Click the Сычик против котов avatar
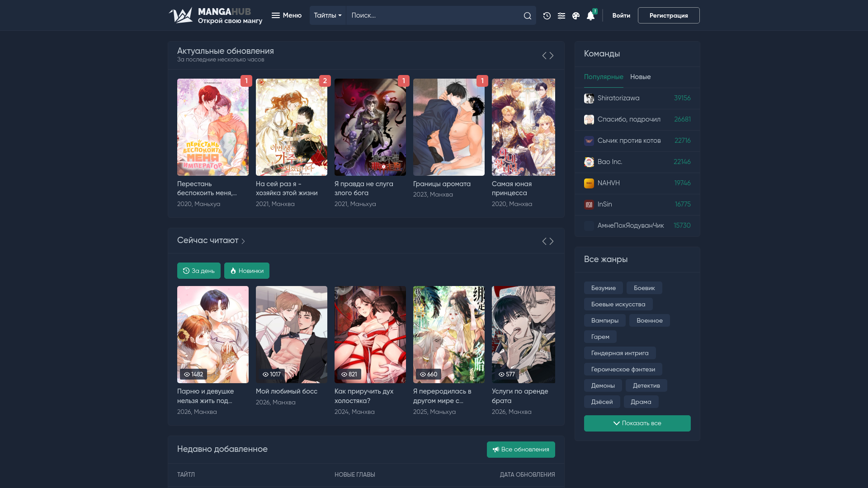The width and height of the screenshot is (868, 488). (589, 141)
